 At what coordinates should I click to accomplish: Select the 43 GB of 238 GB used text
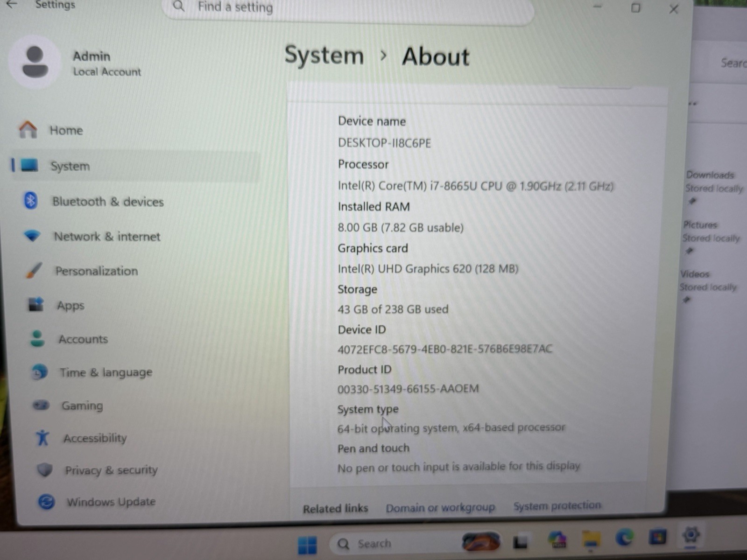click(x=393, y=309)
